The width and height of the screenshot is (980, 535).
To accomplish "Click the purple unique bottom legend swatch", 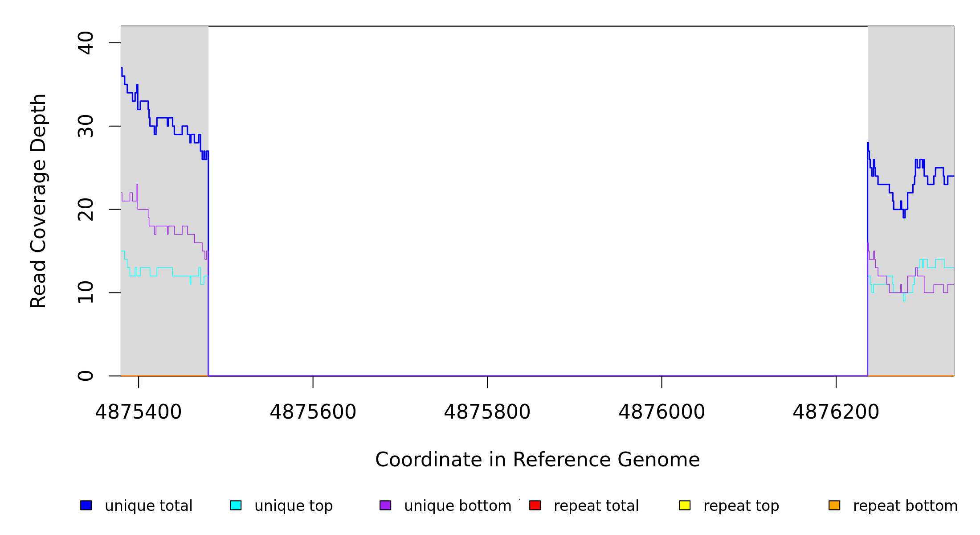I will (385, 505).
